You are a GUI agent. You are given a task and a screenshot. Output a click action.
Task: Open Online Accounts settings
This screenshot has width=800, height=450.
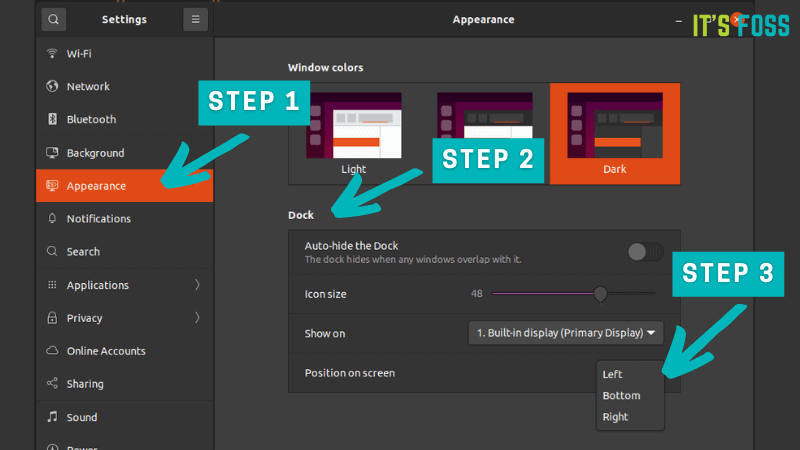106,351
